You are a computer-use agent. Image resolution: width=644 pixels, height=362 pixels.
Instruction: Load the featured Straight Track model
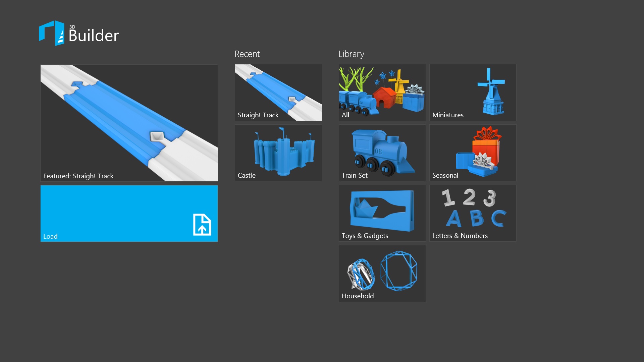click(x=129, y=122)
